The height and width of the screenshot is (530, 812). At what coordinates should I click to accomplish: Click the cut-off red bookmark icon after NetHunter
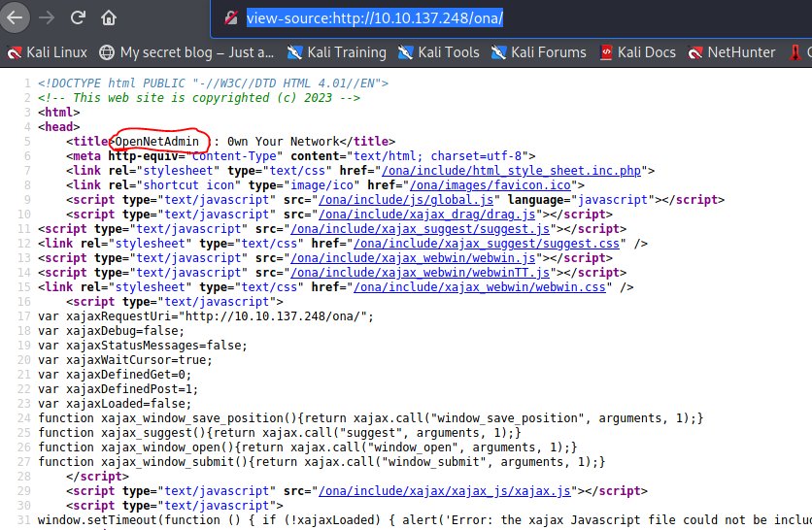click(x=795, y=52)
